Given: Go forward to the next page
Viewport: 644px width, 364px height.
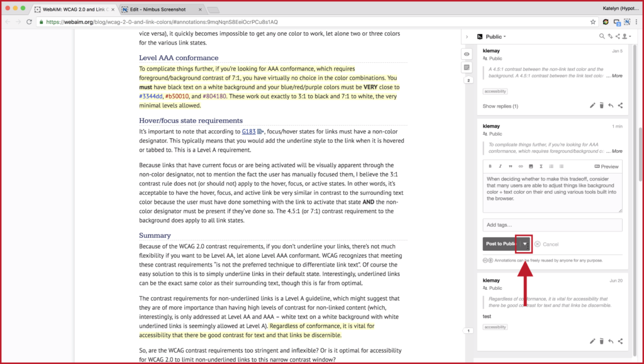Looking at the screenshot, I should point(18,22).
